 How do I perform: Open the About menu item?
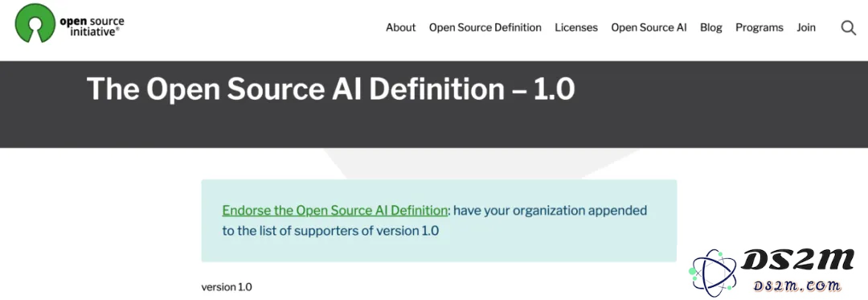coord(401,27)
